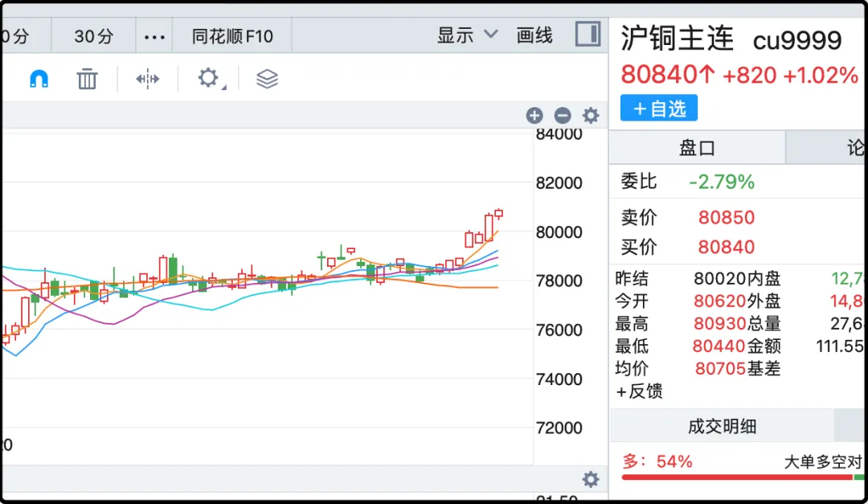Open more timeframes with the ellipsis
This screenshot has width=868, height=504.
coord(154,36)
